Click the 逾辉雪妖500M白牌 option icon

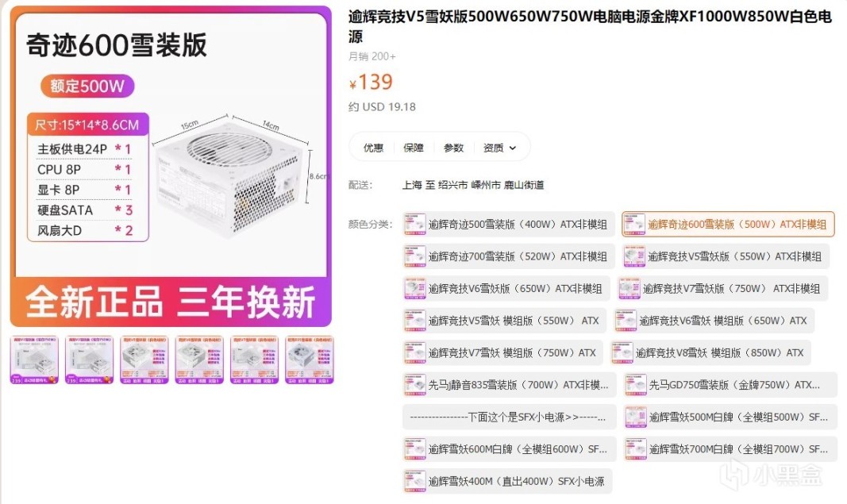(635, 417)
